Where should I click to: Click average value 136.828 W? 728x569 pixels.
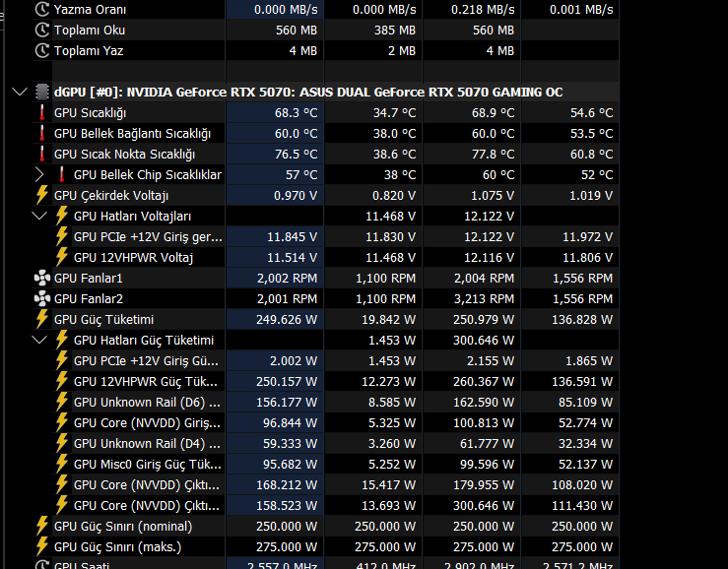(582, 319)
